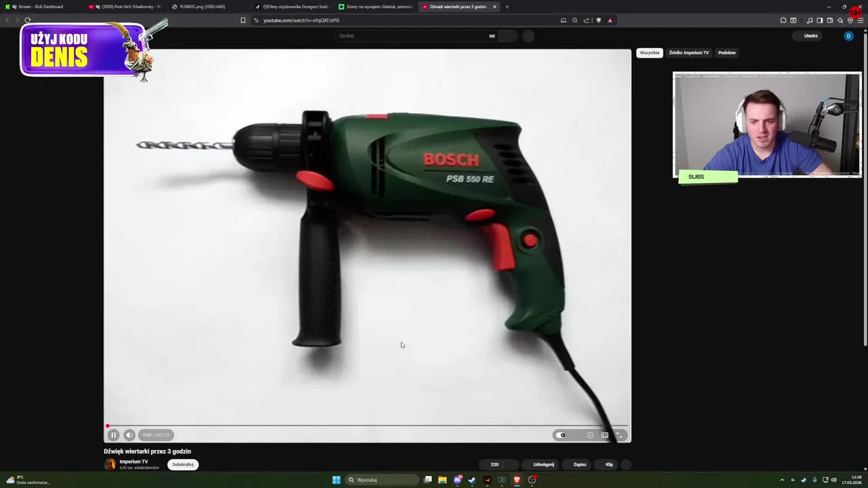Pause the drill sound video
Screen dimensions: 868x488
tap(113, 435)
